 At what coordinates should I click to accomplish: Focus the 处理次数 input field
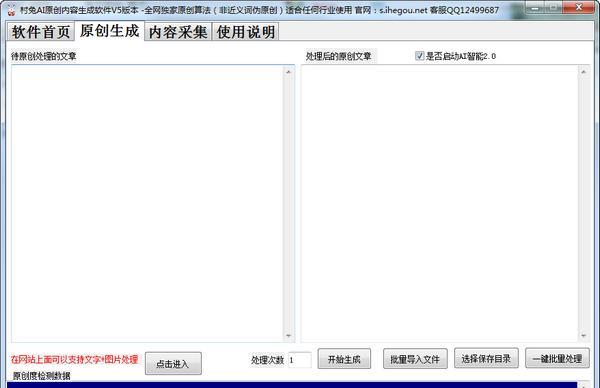pos(300,360)
